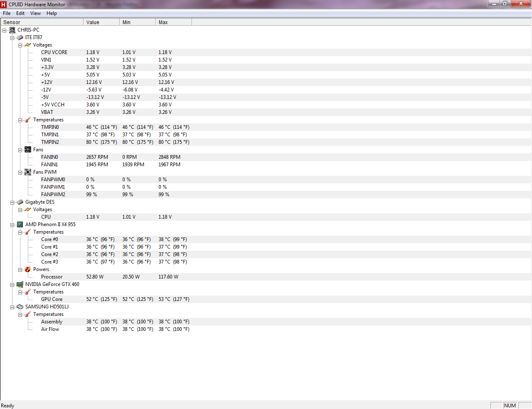Viewport: 532px width, 409px height.
Task: Select the Processor power row
Action: pyautogui.click(x=266, y=277)
